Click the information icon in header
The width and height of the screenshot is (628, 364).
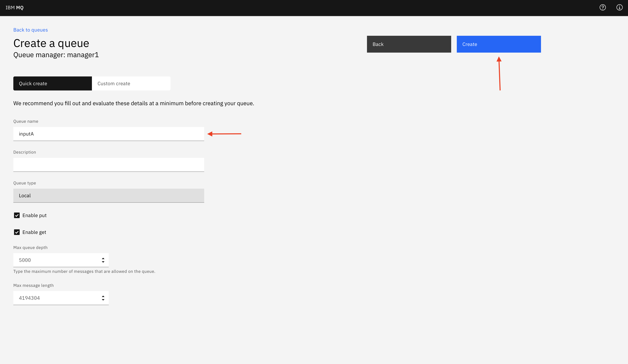click(619, 8)
